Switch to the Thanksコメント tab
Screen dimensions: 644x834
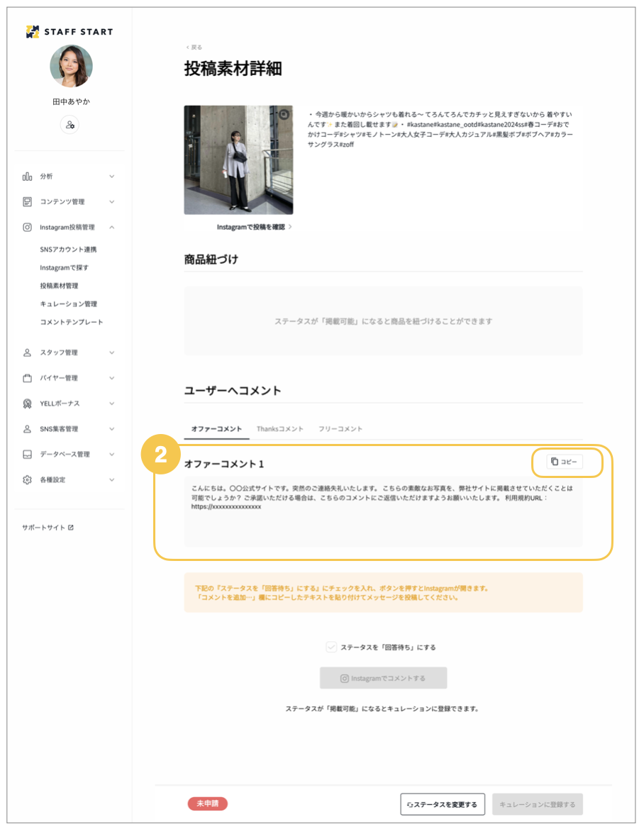(x=279, y=428)
